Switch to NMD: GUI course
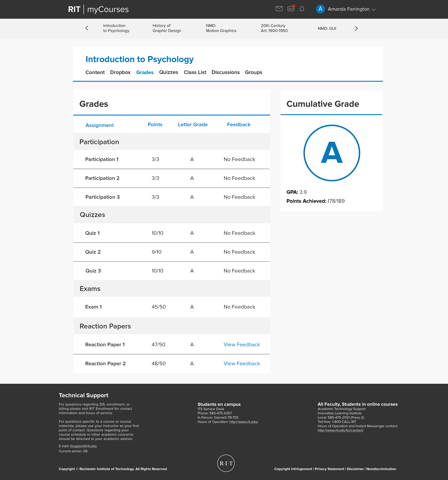 (x=327, y=28)
